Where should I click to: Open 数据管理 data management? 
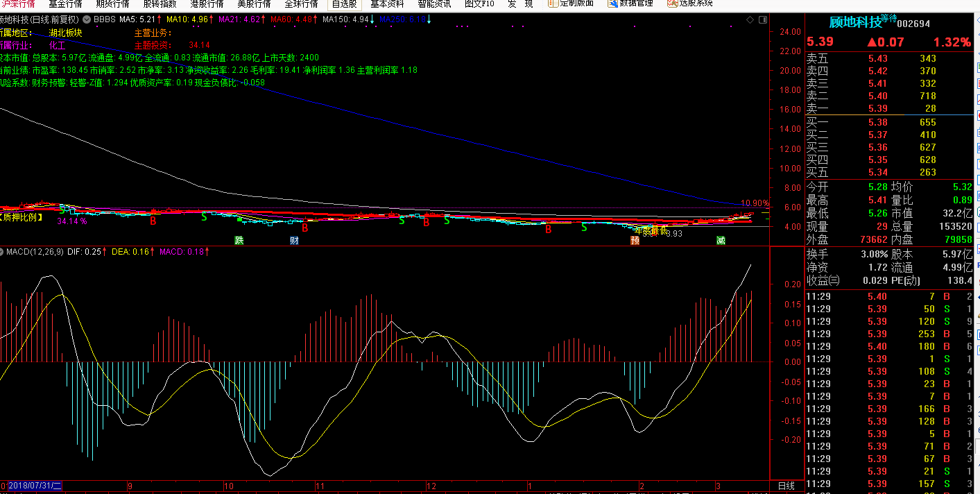tap(630, 3)
